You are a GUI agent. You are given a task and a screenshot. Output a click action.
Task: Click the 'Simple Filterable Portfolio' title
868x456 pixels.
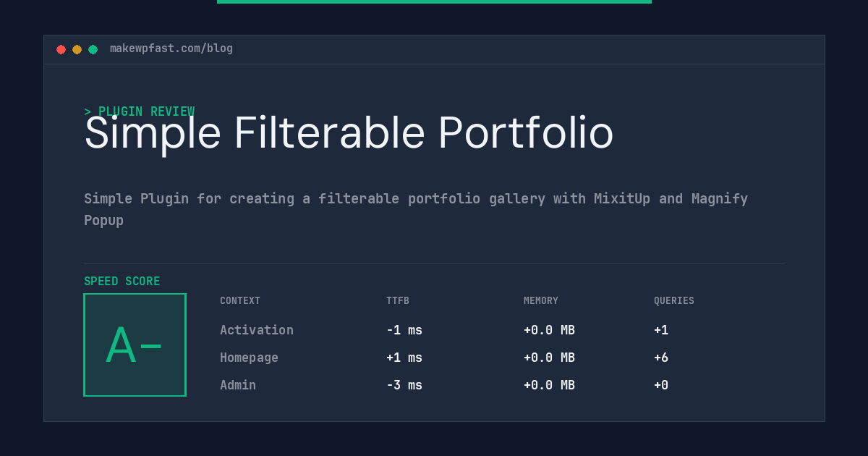tap(349, 133)
